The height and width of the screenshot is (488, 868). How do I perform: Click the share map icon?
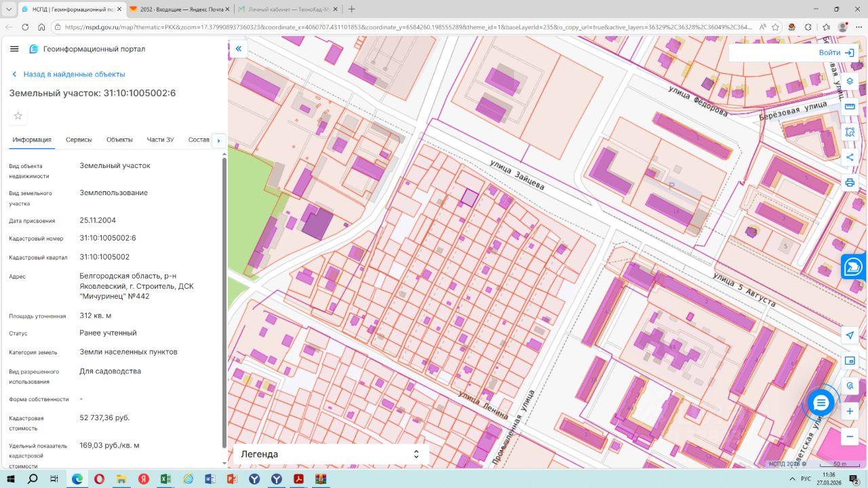point(850,157)
